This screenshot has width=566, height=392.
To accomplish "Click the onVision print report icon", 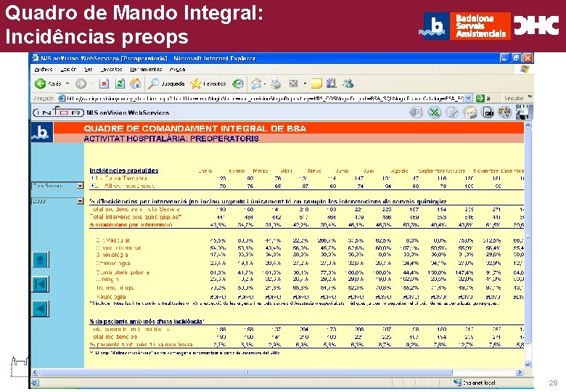I will pyautogui.click(x=469, y=113).
